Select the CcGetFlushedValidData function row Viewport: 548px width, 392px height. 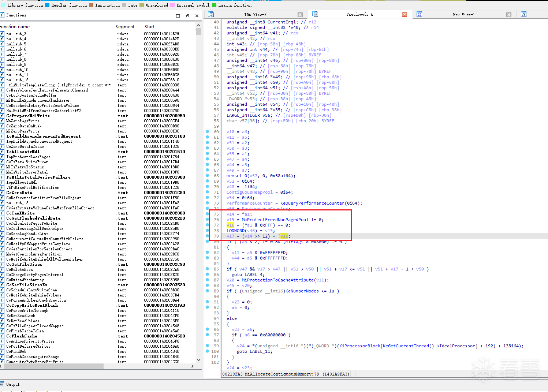click(x=98, y=218)
